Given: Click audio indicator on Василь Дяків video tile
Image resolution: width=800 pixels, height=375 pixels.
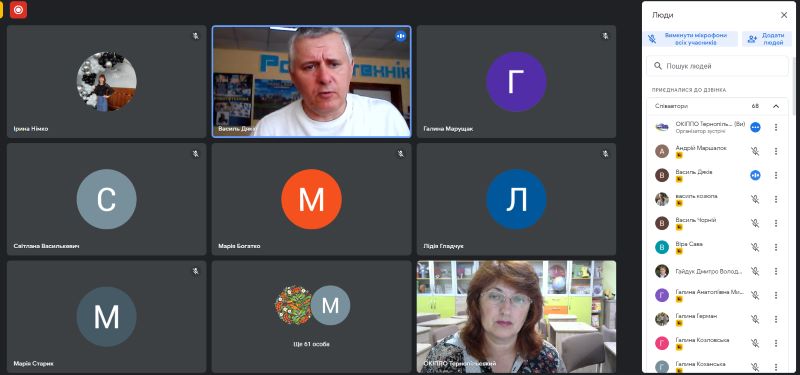Looking at the screenshot, I should [x=401, y=36].
